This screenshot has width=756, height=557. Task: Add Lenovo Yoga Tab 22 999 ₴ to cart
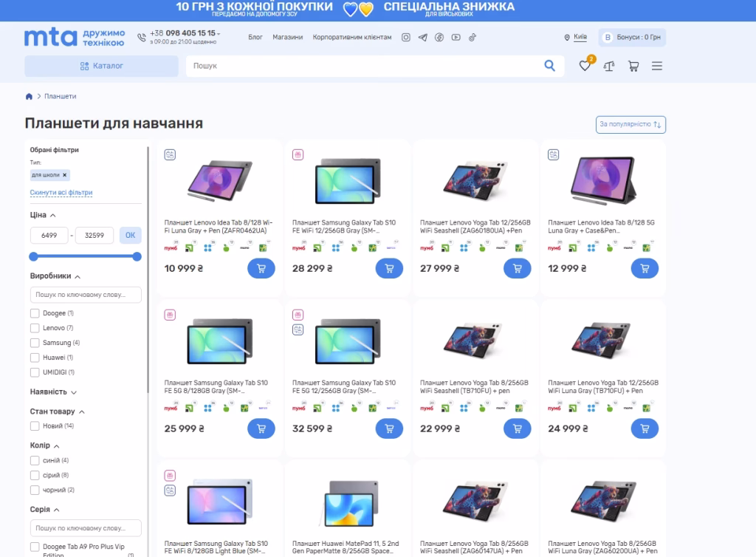tap(518, 428)
